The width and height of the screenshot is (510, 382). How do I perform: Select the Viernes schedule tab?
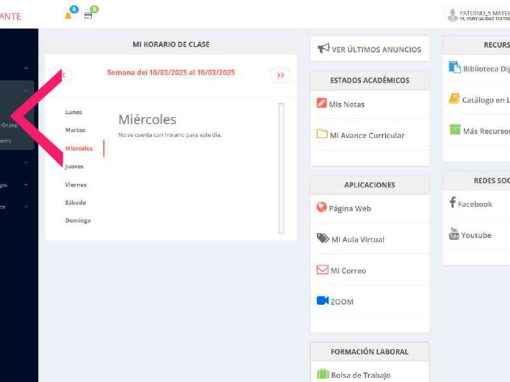click(76, 185)
